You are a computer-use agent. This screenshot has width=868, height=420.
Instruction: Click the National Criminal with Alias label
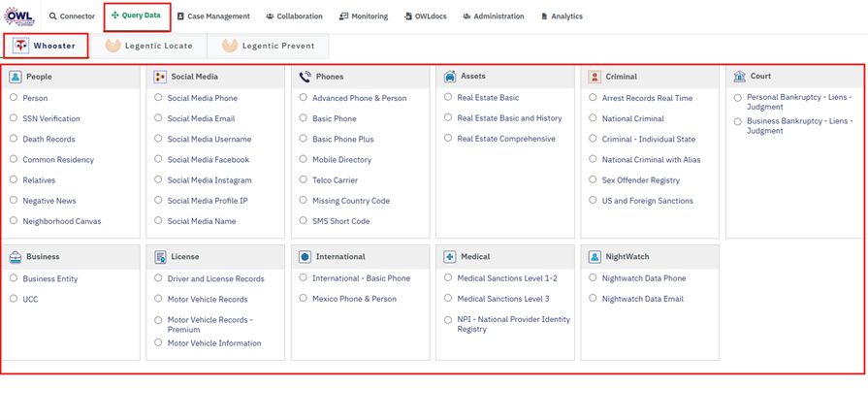point(652,160)
